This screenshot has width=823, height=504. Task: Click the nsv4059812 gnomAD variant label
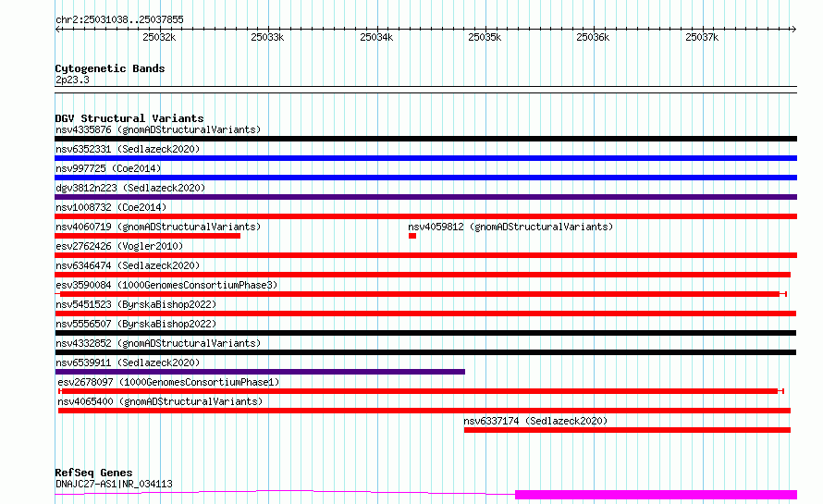tap(510, 227)
